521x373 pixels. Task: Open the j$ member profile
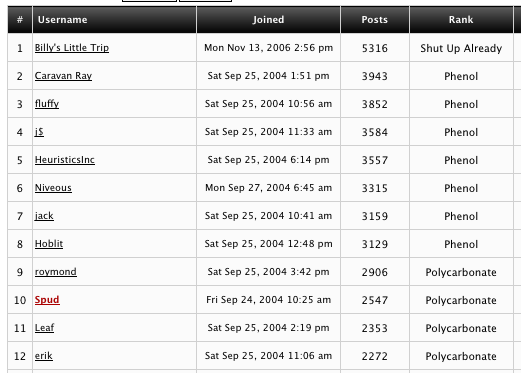39,132
